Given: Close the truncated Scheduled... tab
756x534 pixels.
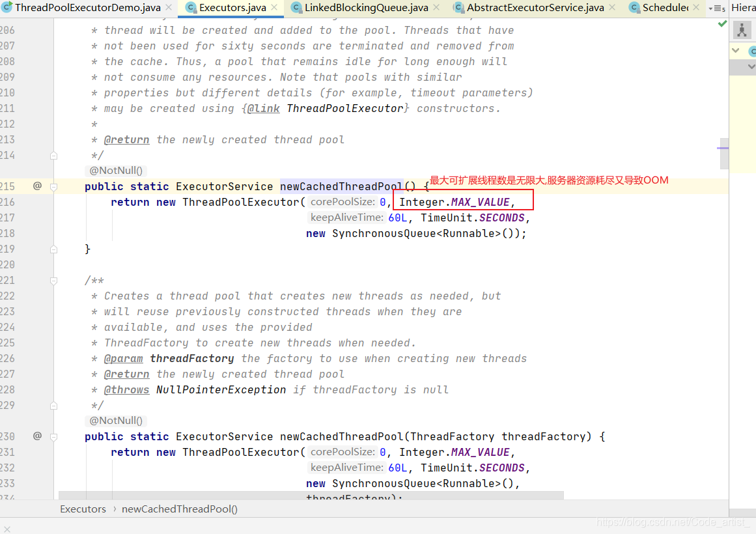Looking at the screenshot, I should [x=696, y=8].
